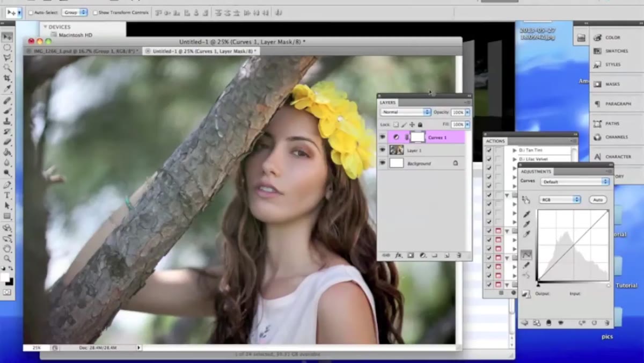This screenshot has width=644, height=363.
Task: Delete the selected layer with trash icon
Action: click(x=459, y=255)
